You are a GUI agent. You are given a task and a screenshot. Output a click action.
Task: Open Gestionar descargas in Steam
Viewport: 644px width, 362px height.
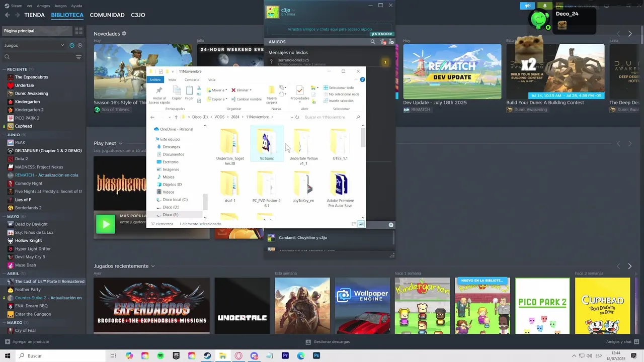[328, 342]
